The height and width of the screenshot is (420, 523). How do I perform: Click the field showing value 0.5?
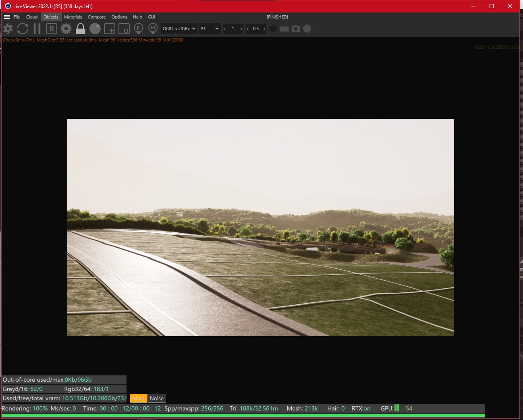256,29
